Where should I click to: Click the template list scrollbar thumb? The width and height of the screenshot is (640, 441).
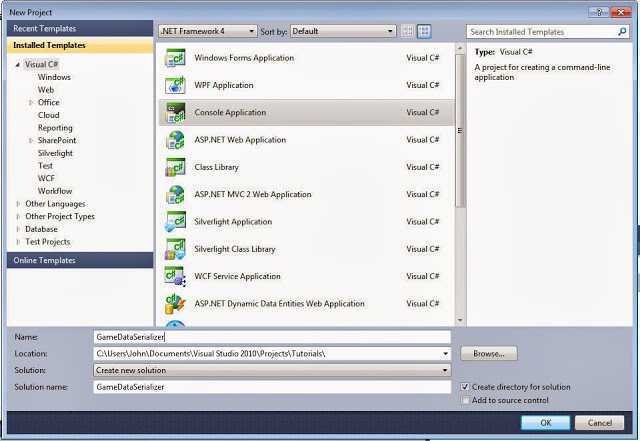[x=460, y=131]
